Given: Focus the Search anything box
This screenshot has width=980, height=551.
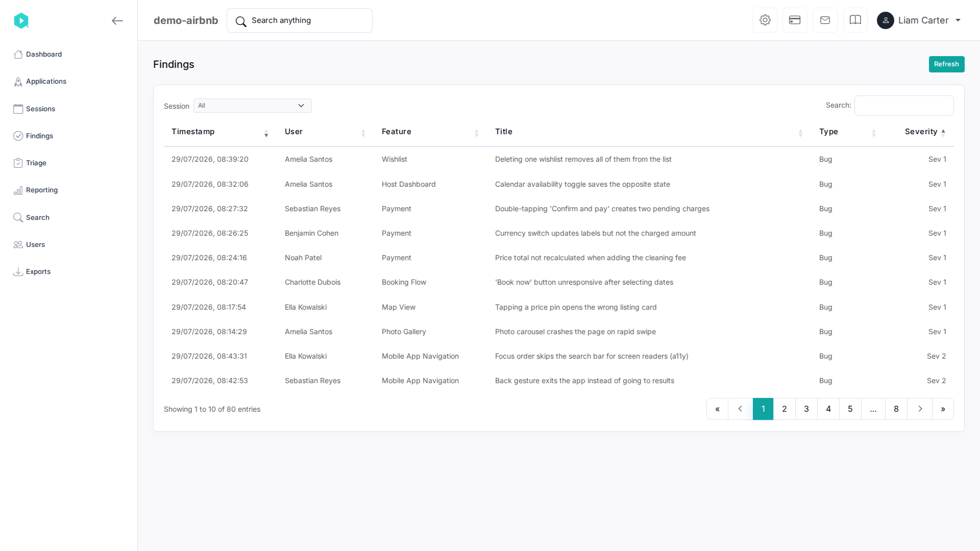Looking at the screenshot, I should [300, 20].
